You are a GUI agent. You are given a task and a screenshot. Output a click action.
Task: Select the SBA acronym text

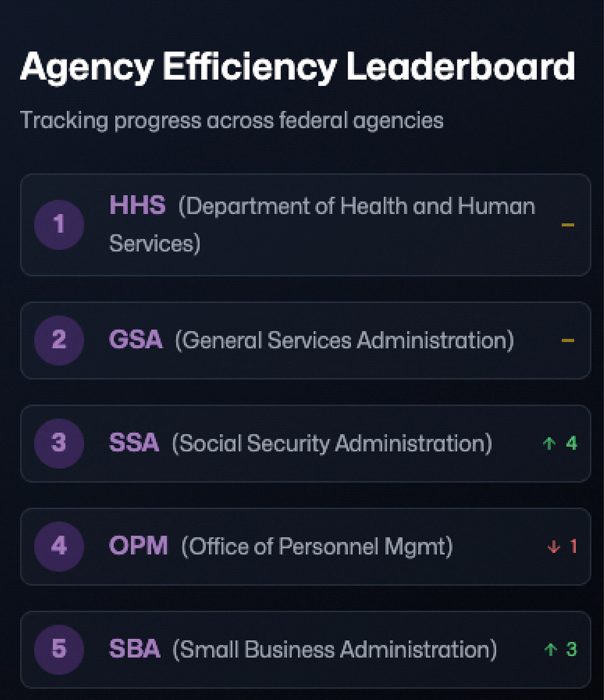click(135, 649)
